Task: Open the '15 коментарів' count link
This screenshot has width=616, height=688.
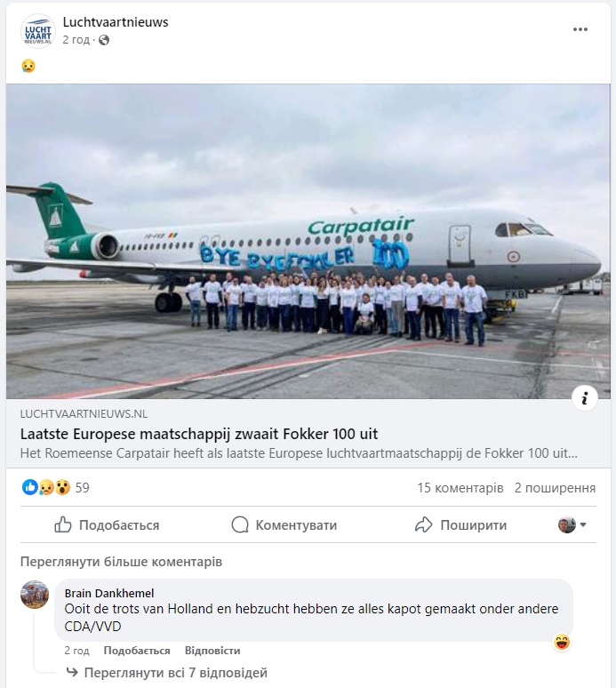Action: pos(460,487)
